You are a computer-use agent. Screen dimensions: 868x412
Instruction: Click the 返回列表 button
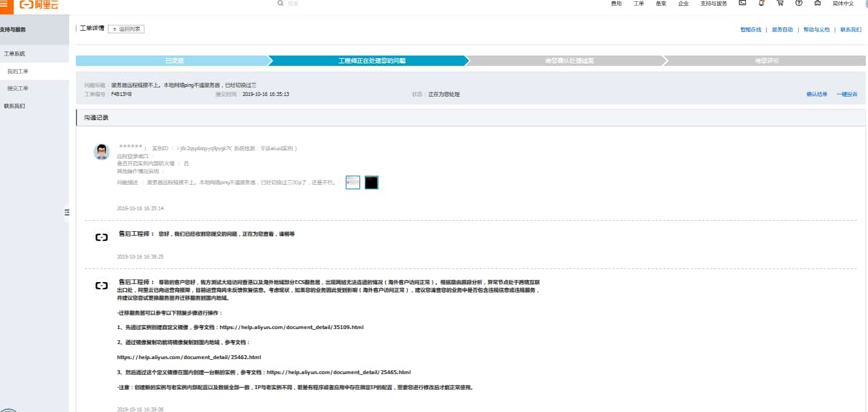126,29
